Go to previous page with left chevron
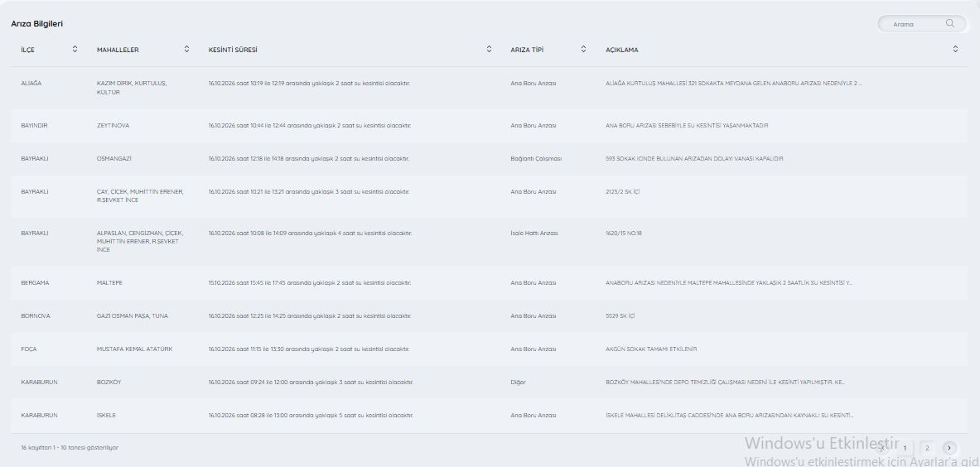Viewport: 980px width, 467px height. click(881, 448)
